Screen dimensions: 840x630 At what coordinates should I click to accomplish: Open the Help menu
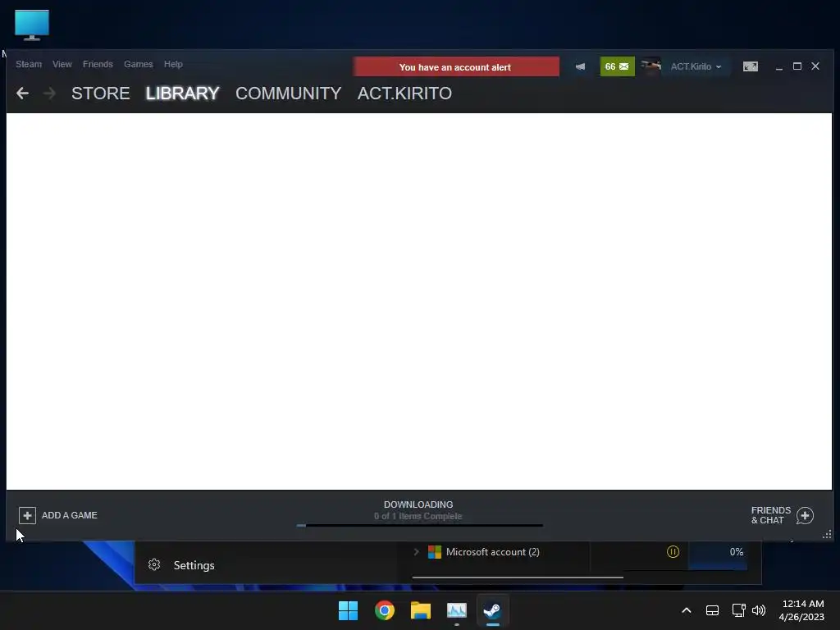173,64
